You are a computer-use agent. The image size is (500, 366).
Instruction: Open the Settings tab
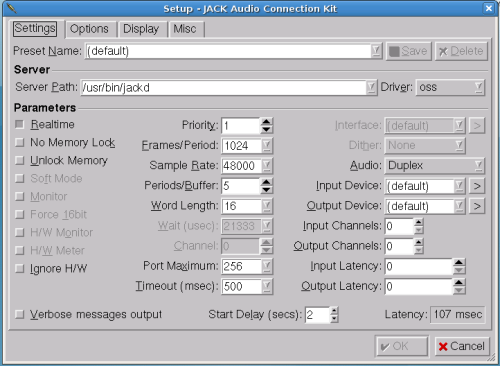pyautogui.click(x=35, y=28)
